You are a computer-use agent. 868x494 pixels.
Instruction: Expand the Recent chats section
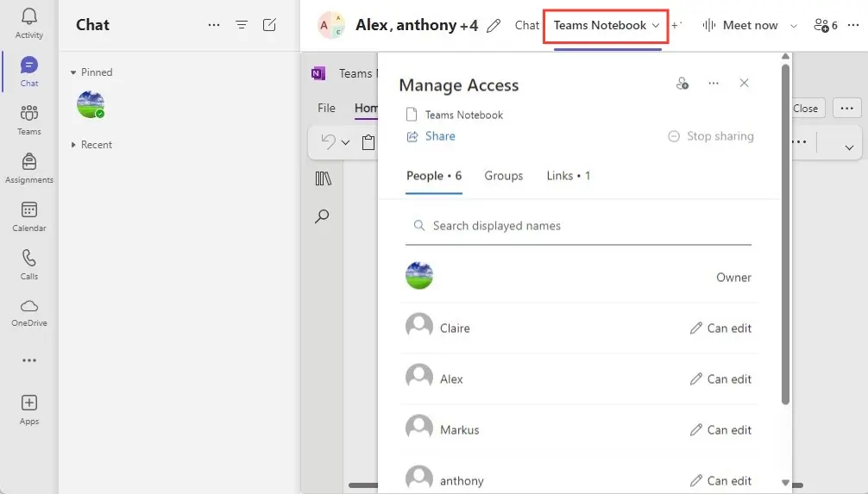point(73,145)
